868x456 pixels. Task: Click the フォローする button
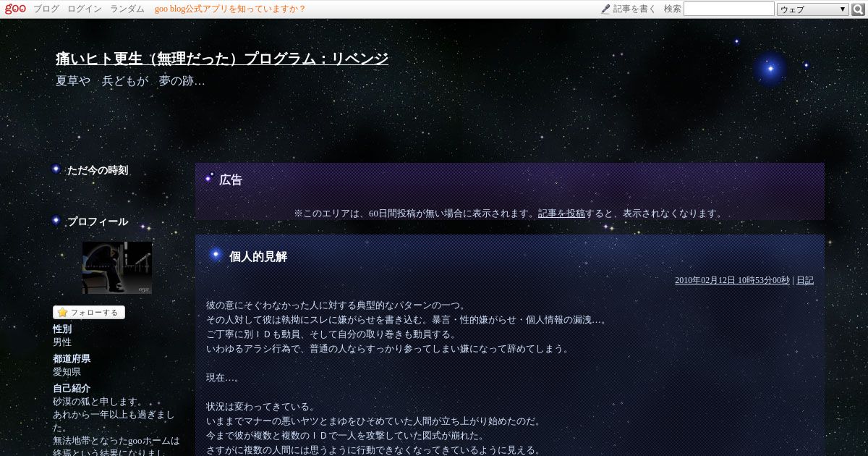coord(89,313)
